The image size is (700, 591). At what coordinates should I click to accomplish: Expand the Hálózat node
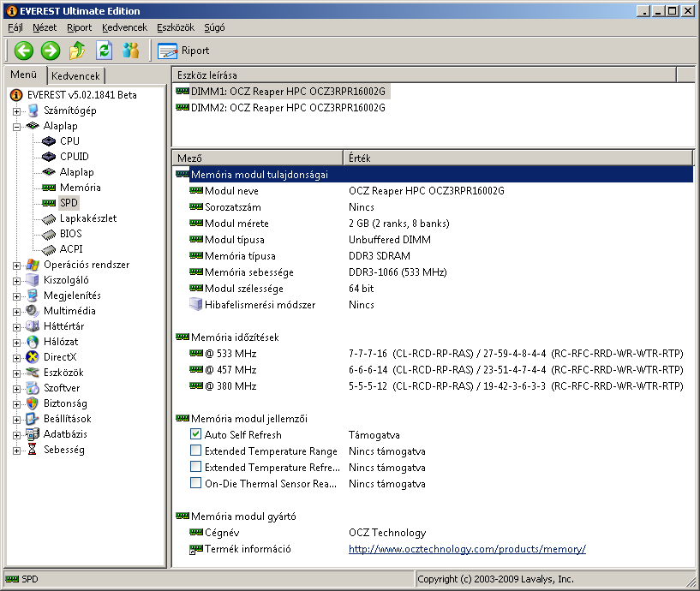click(x=16, y=343)
